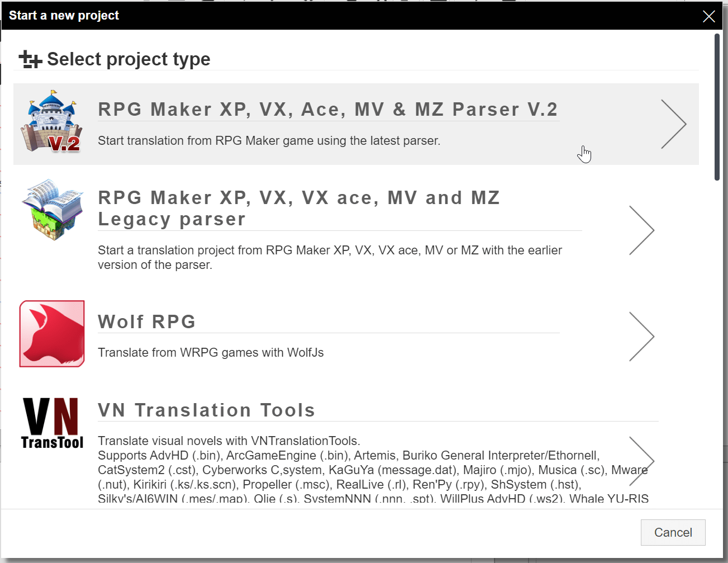Click text 'Translate visual novels with VNTranslationTools.'
This screenshot has height=563, width=728.
pyautogui.click(x=229, y=441)
